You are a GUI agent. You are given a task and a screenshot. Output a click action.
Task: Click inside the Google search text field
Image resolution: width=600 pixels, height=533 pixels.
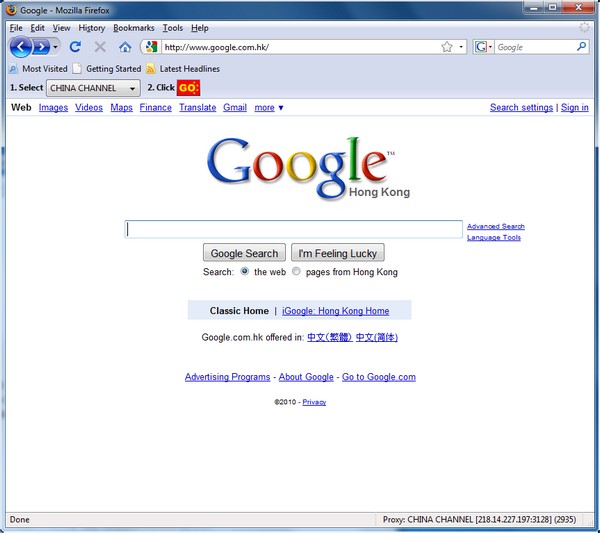[293, 229]
